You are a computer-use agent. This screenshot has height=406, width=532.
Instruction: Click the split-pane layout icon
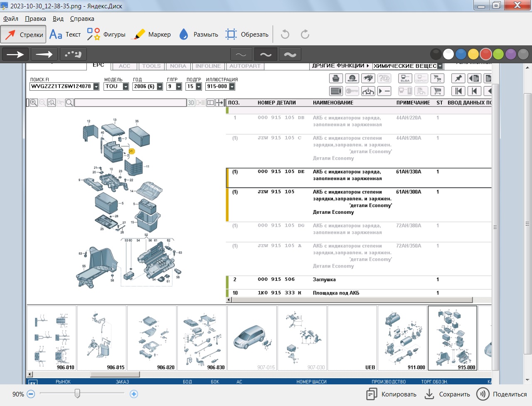coord(210,103)
